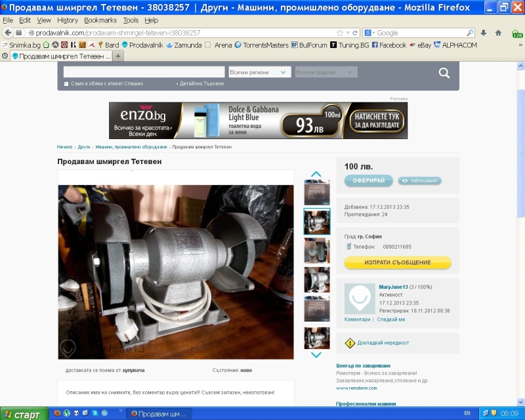Viewport: 525px width, 420px height.
Task: Open Firefox home page icon
Action: pos(498,33)
